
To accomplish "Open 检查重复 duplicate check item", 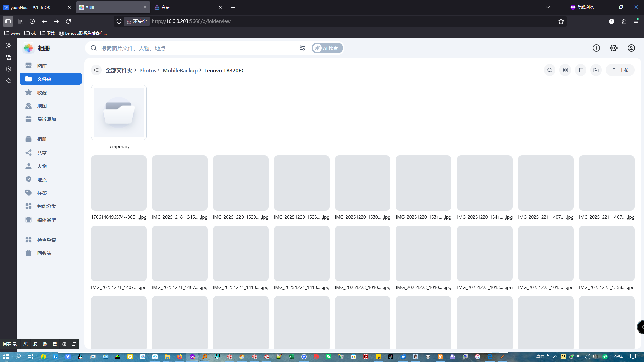I will pyautogui.click(x=46, y=240).
